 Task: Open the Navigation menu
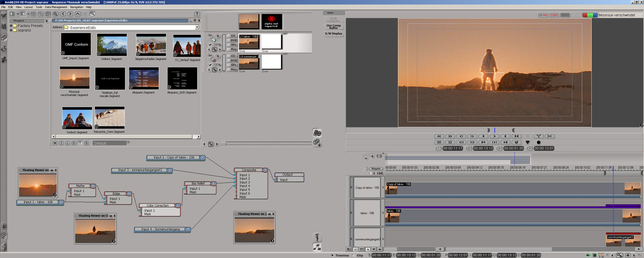tap(76, 7)
